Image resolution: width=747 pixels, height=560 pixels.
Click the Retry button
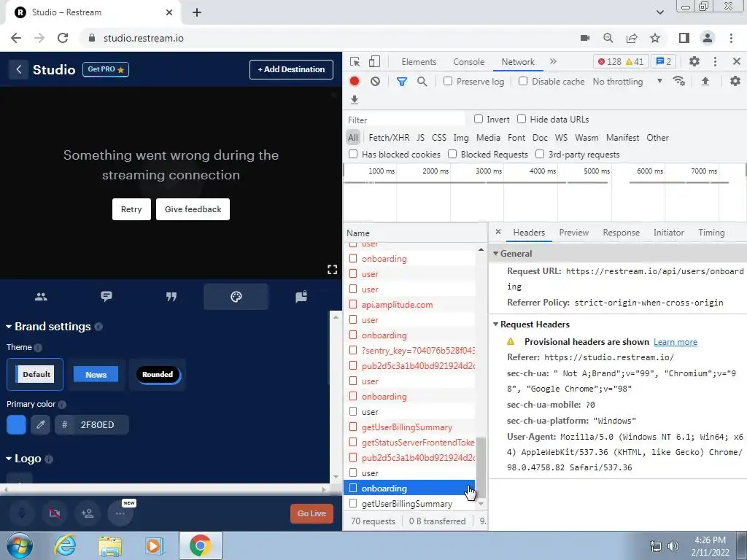click(x=131, y=209)
